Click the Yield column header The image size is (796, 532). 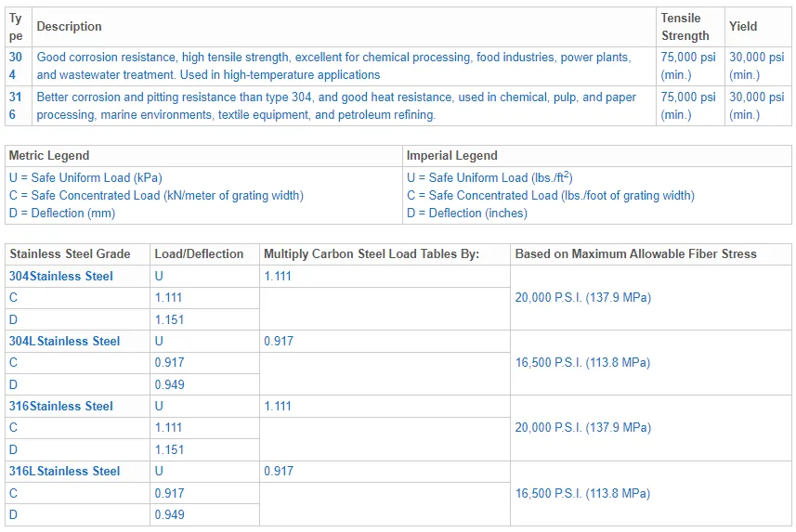pyautogui.click(x=743, y=27)
